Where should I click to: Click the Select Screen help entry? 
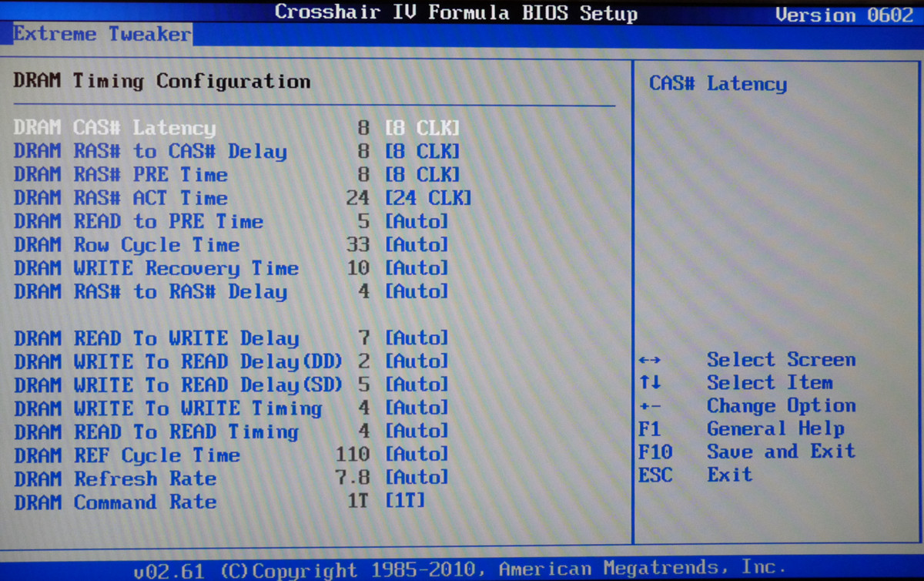click(x=781, y=360)
